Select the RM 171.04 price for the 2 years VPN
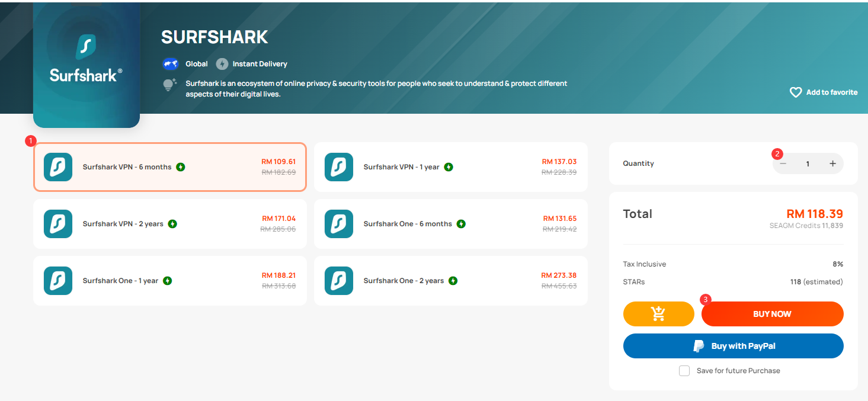This screenshot has width=868, height=401. (x=278, y=219)
